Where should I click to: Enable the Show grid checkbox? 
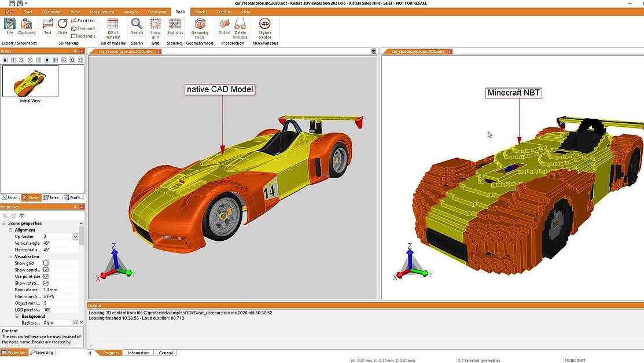tap(46, 263)
